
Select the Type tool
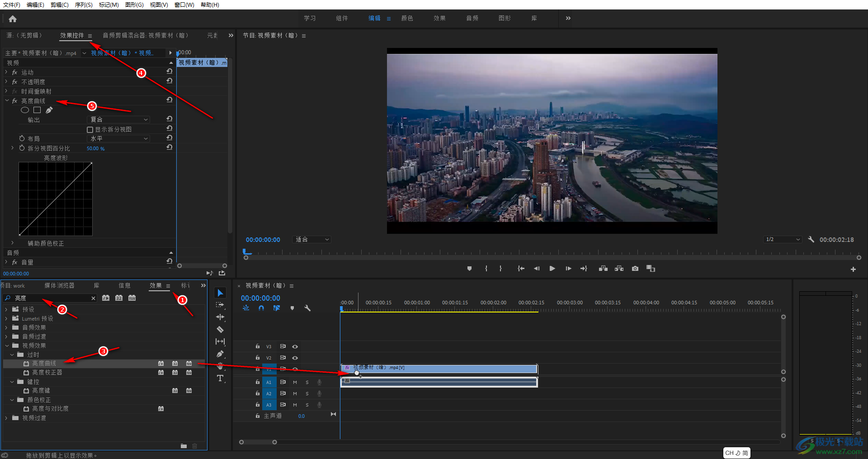[x=220, y=378]
